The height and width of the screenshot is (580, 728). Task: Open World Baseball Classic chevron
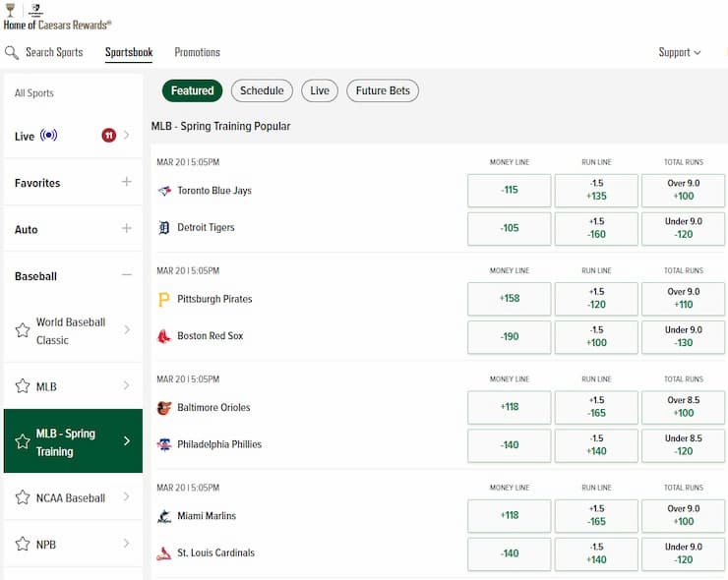(127, 329)
